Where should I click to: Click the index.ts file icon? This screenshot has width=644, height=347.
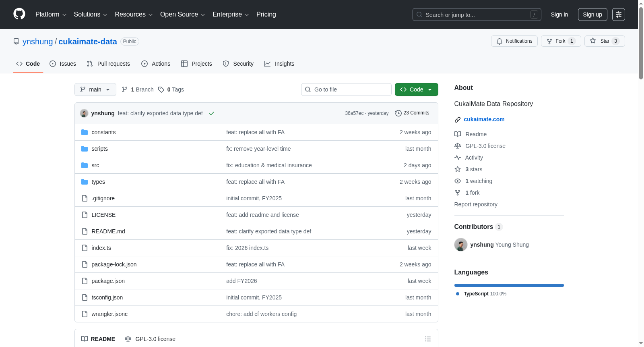point(85,248)
